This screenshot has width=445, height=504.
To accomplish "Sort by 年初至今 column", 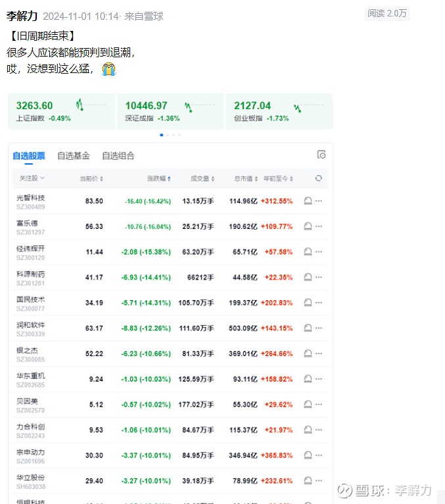I will click(278, 178).
